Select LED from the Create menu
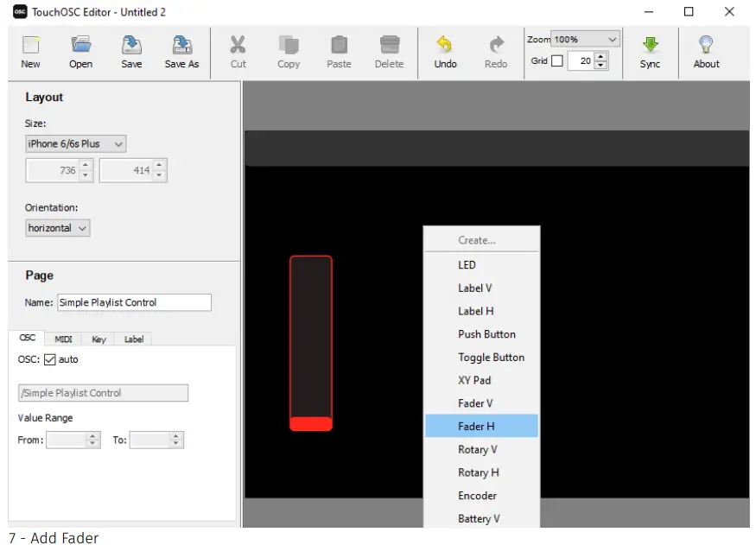 [481, 265]
